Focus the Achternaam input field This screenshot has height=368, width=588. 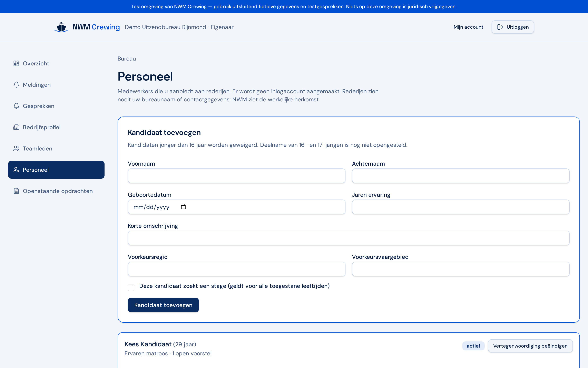coord(461,176)
